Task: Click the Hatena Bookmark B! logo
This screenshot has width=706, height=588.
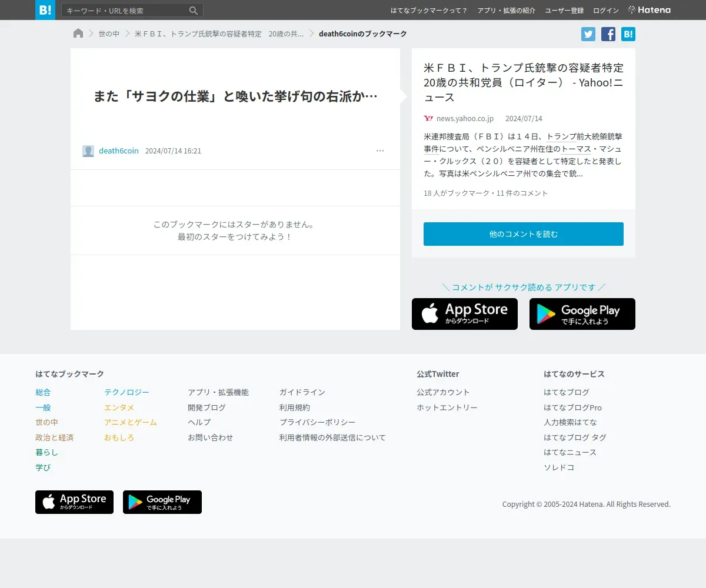Action: click(x=45, y=10)
